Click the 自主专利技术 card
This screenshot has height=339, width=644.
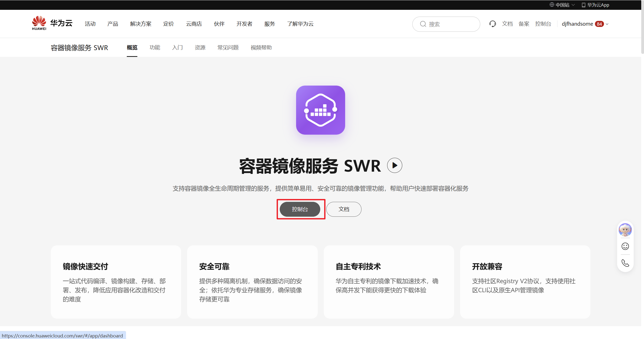pyautogui.click(x=389, y=282)
